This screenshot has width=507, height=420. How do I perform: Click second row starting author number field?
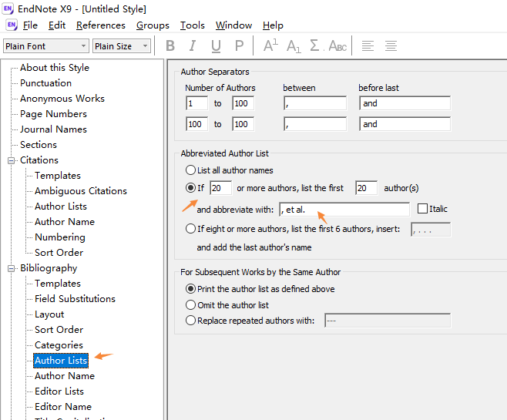point(196,124)
